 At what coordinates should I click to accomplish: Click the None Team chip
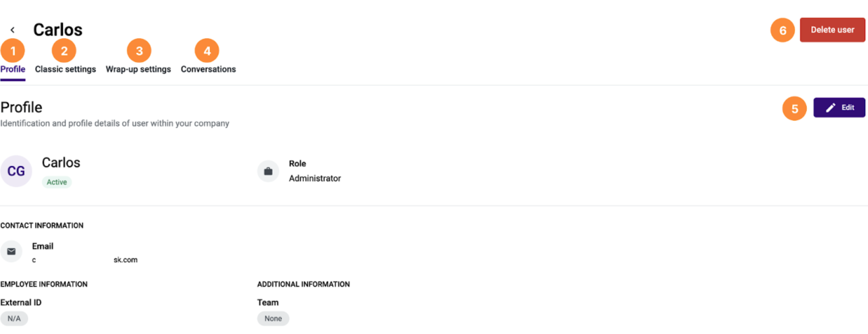273,318
